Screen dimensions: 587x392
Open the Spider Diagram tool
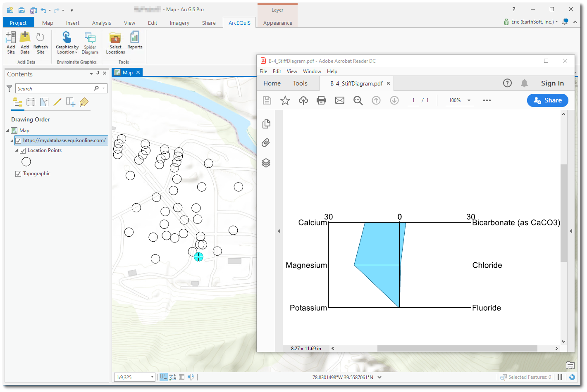[90, 43]
